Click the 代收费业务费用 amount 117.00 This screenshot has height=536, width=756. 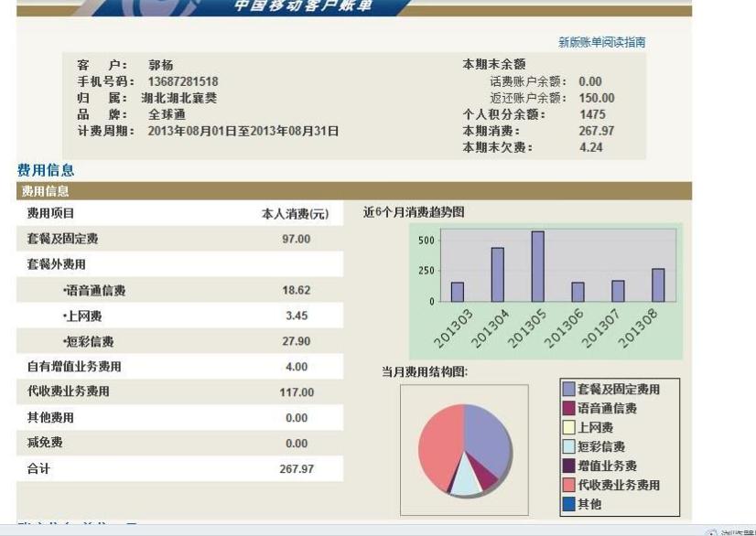[297, 392]
